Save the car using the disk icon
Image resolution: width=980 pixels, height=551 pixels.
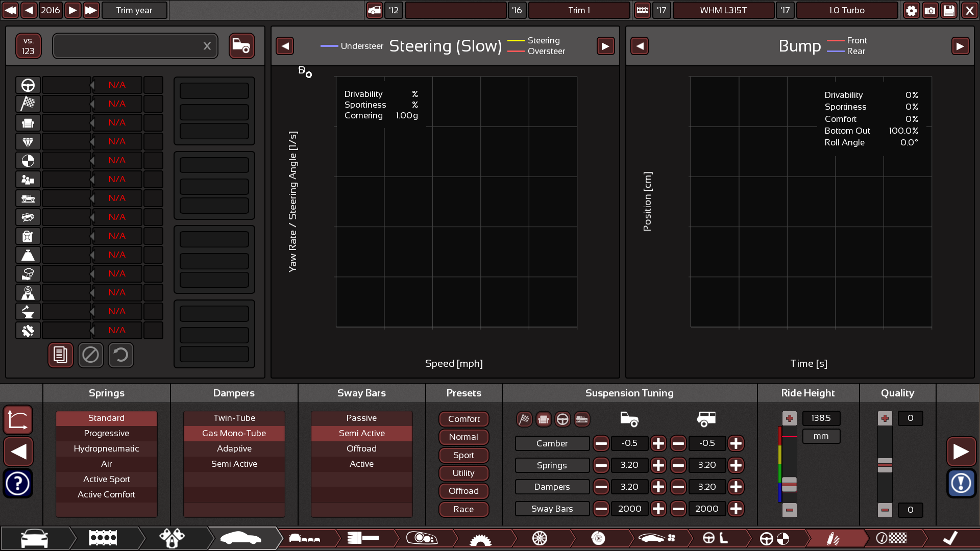tap(949, 10)
